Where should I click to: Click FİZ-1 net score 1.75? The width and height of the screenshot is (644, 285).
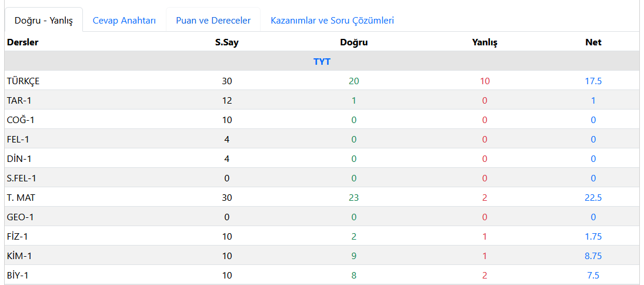[593, 237]
